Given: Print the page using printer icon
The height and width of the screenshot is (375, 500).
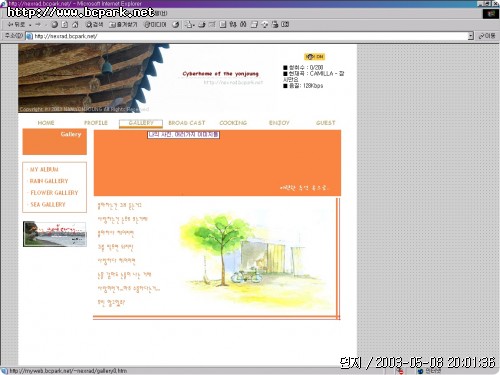Looking at the screenshot, I should (202, 24).
